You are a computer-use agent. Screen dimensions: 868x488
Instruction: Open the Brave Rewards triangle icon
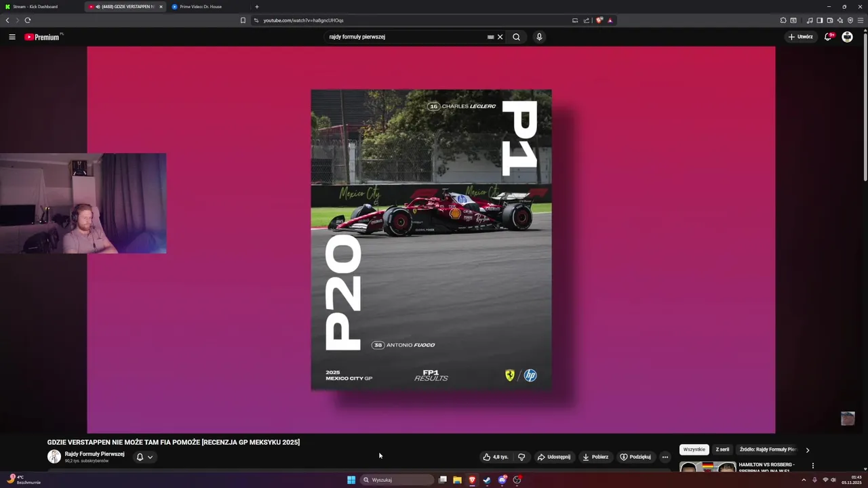610,20
